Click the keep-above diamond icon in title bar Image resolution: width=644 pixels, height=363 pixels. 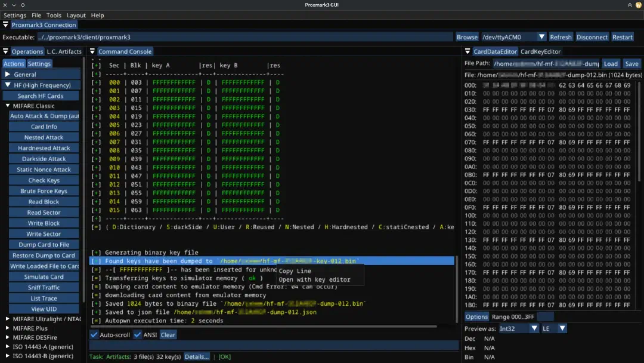23,5
